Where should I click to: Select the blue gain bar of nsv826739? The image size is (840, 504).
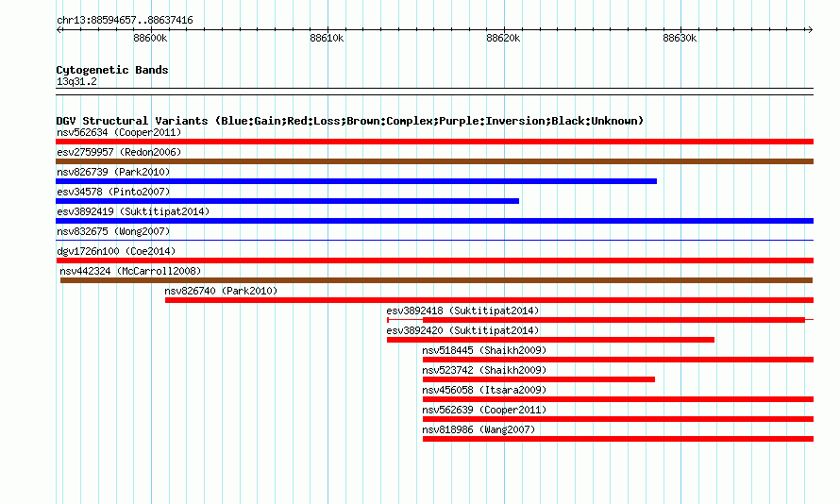click(x=356, y=181)
